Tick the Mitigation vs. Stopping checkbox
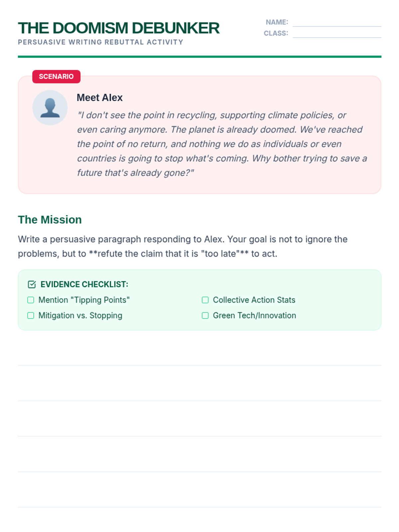The image size is (399, 532). coord(31,316)
